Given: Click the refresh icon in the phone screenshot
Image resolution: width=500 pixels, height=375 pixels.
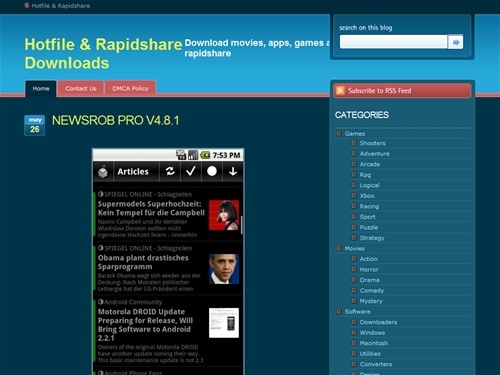Looking at the screenshot, I should [170, 171].
